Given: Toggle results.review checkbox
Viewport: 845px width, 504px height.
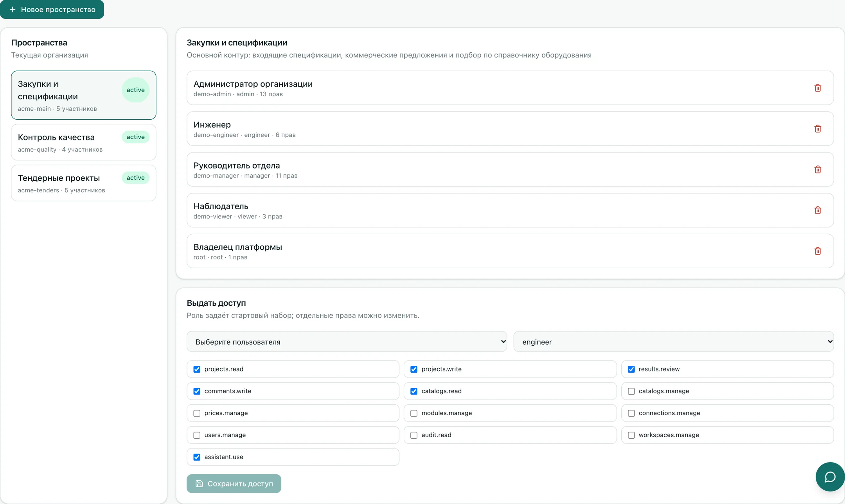Looking at the screenshot, I should 631,369.
